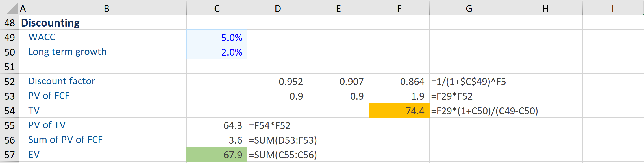This screenshot has width=644, height=163.
Task: Select row 50 header
Action: (x=9, y=52)
